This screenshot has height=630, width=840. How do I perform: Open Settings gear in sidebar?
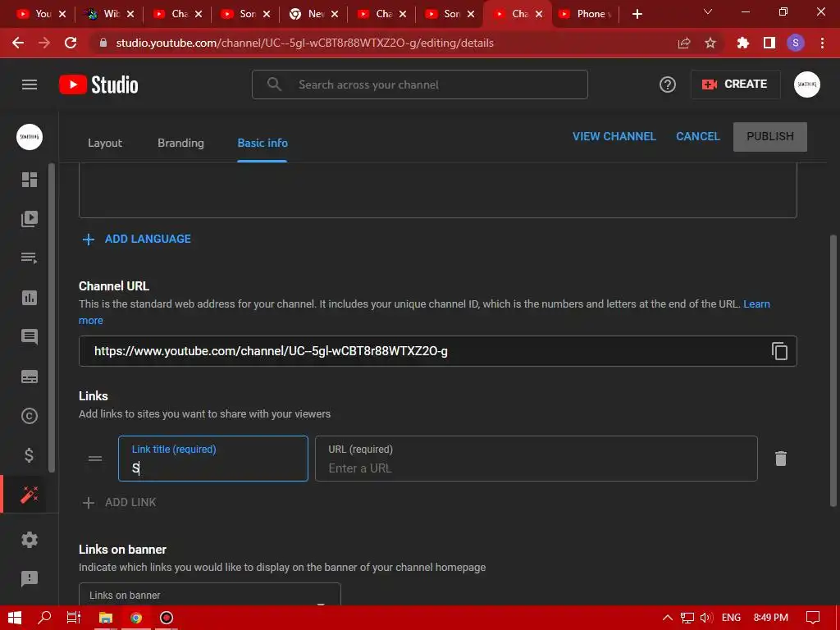[30, 540]
